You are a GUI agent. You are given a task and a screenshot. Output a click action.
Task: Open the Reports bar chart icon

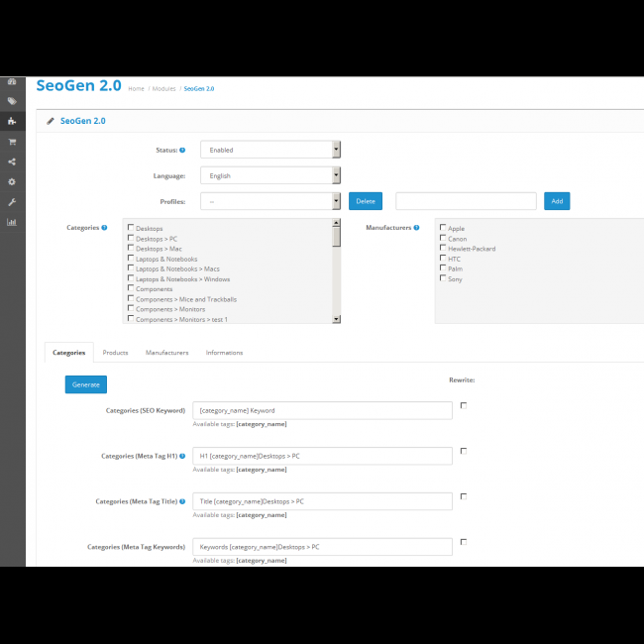click(12, 222)
